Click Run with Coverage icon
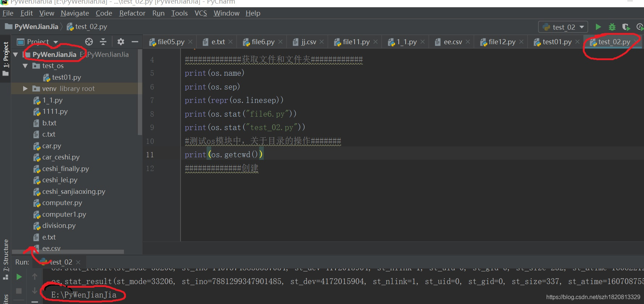Viewport: 644px width, 304px height. [x=626, y=27]
